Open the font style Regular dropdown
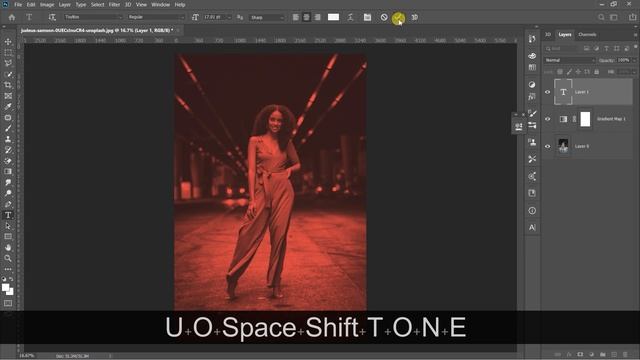Viewport: 640px width, 360px height. 156,17
